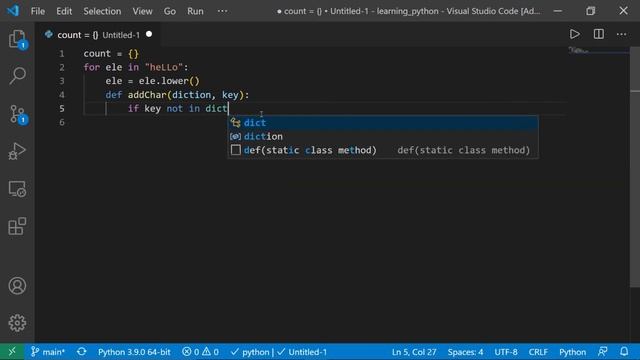The image size is (640, 360).
Task: Click the Ln 5, Col 27 cursor position
Action: 414,351
